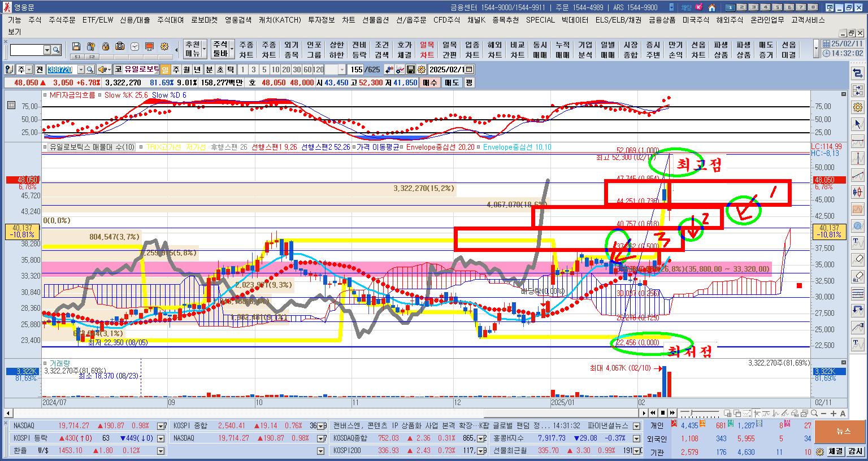The image size is (868, 461).
Task: Open the 환율 W/$ ticker dropdown
Action: pos(161,451)
